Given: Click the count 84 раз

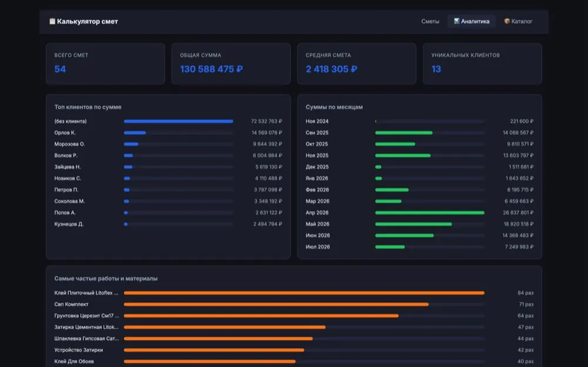Looking at the screenshot, I should [x=525, y=293].
